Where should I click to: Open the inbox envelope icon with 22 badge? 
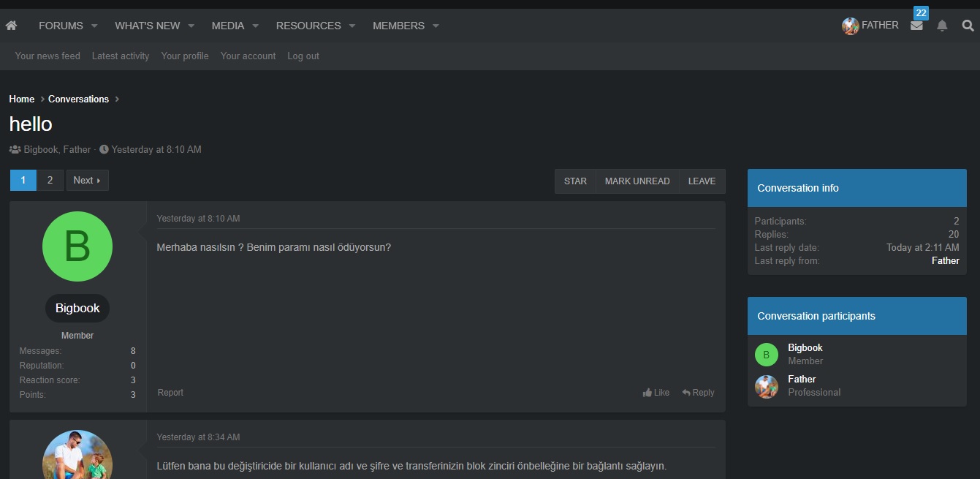pyautogui.click(x=916, y=26)
